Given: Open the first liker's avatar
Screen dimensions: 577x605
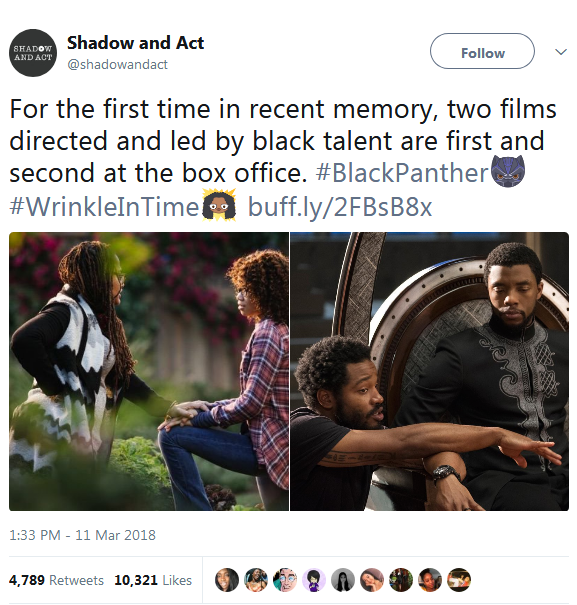Looking at the screenshot, I should click(227, 580).
